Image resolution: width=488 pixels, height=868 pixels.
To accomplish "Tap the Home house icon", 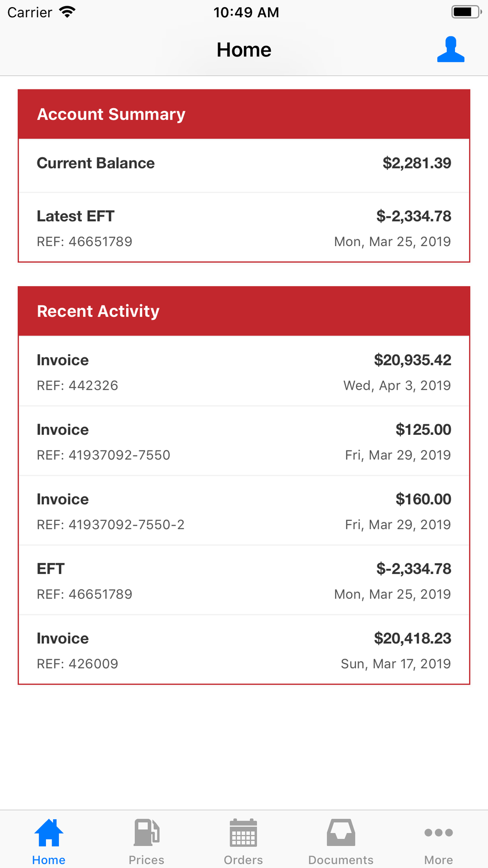I will pyautogui.click(x=49, y=833).
